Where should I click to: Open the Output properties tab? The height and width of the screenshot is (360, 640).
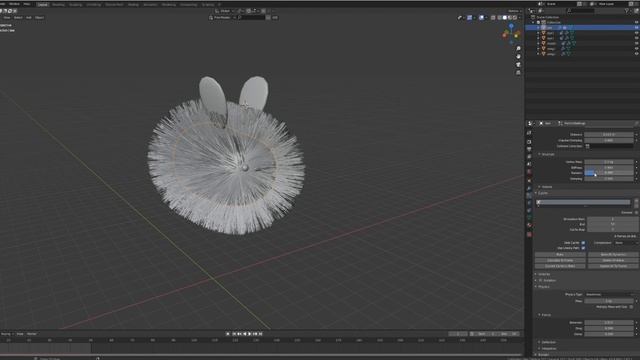pos(529,149)
